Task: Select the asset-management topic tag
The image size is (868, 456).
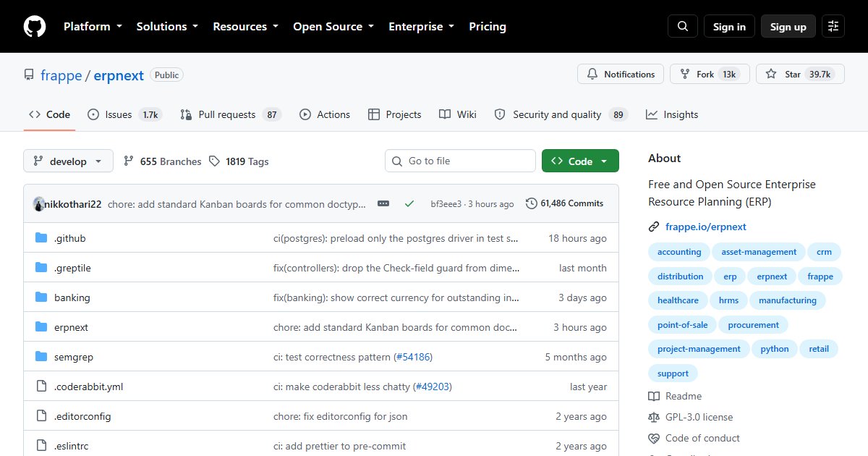Action: click(x=759, y=252)
